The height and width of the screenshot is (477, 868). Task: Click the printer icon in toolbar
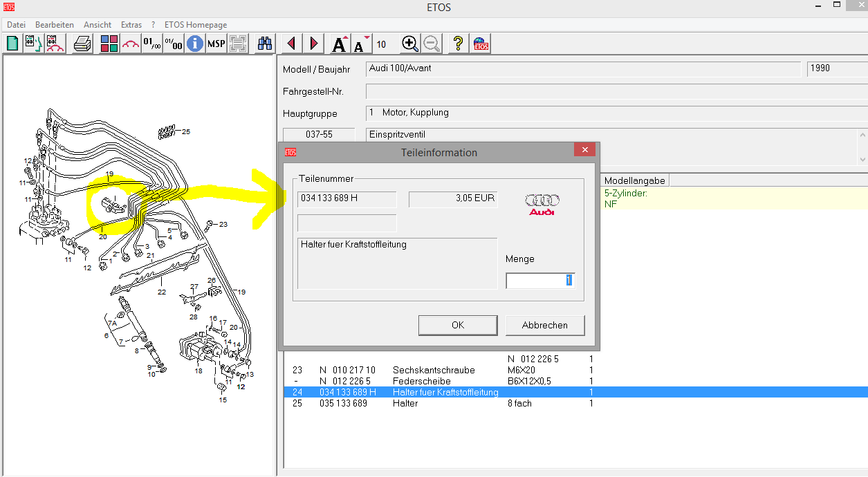pyautogui.click(x=83, y=44)
